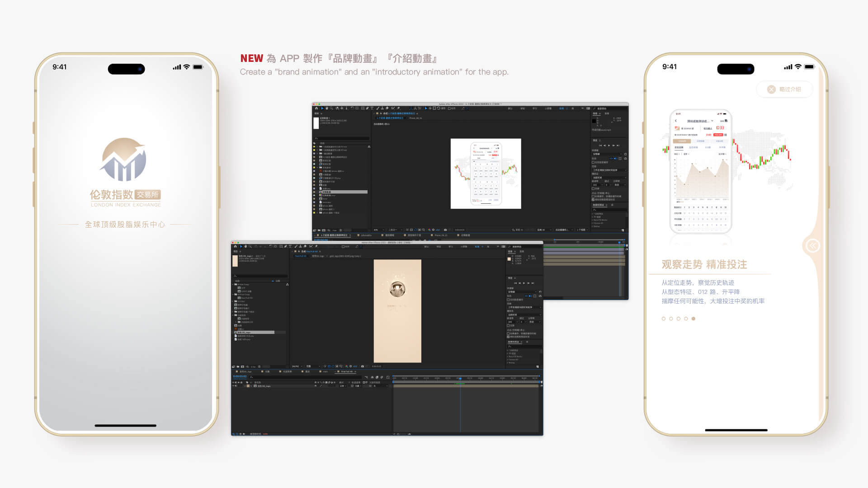The width and height of the screenshot is (868, 488).
Task: Toggle visibility eye of 金色3D_logo layer
Action: tap(233, 386)
